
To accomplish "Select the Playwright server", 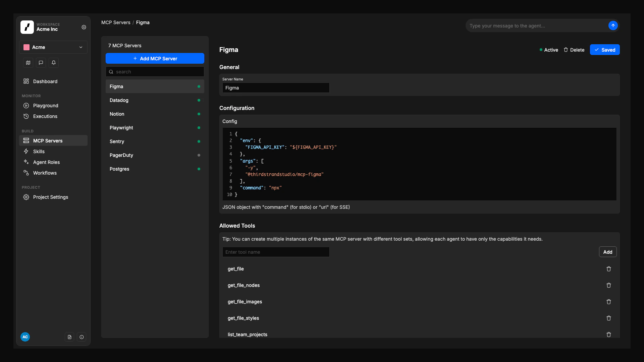I will tap(155, 128).
